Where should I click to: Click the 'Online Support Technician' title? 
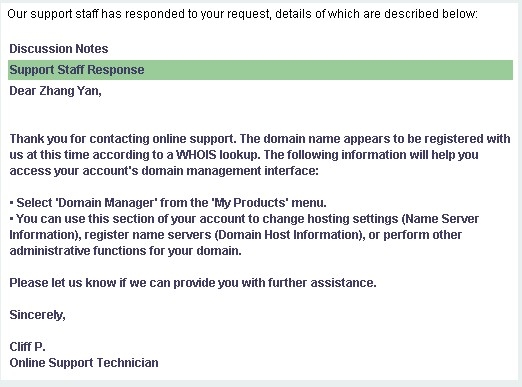coord(84,363)
